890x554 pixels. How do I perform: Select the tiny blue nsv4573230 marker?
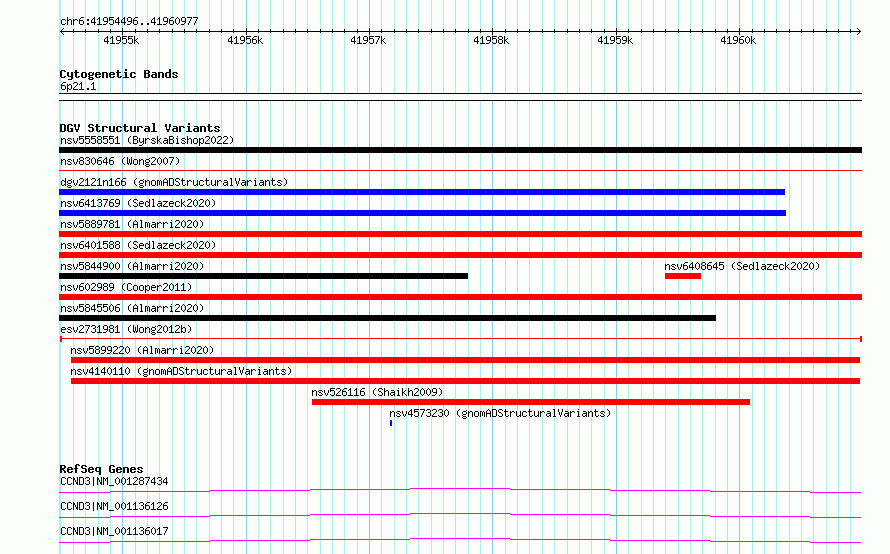(391, 423)
